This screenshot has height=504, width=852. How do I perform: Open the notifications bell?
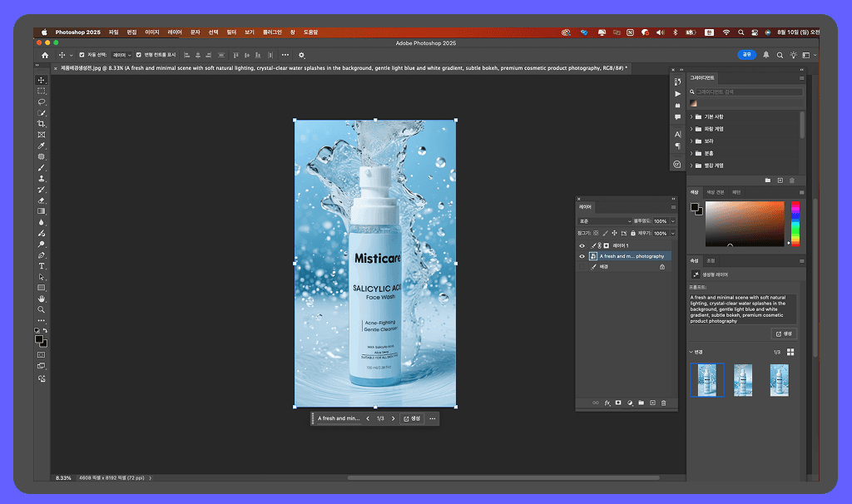[x=766, y=55]
